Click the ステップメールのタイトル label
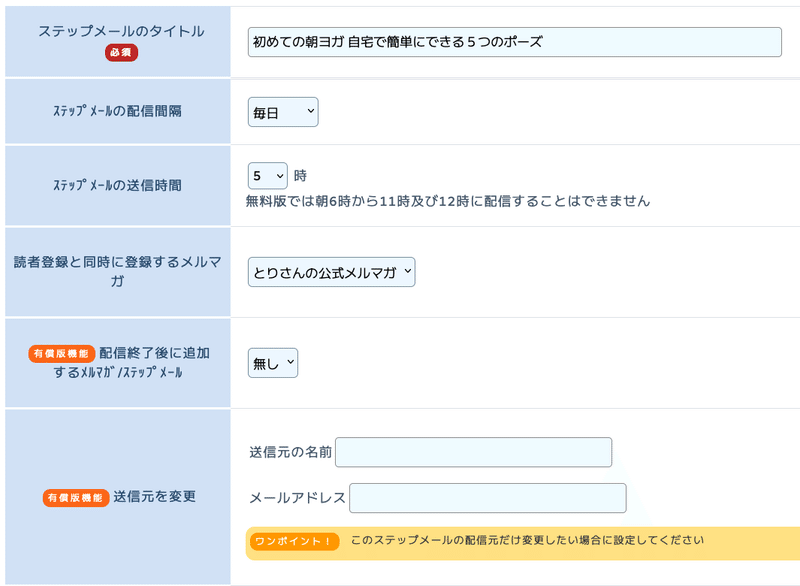Viewport: 800px width, 586px height. pos(121,32)
